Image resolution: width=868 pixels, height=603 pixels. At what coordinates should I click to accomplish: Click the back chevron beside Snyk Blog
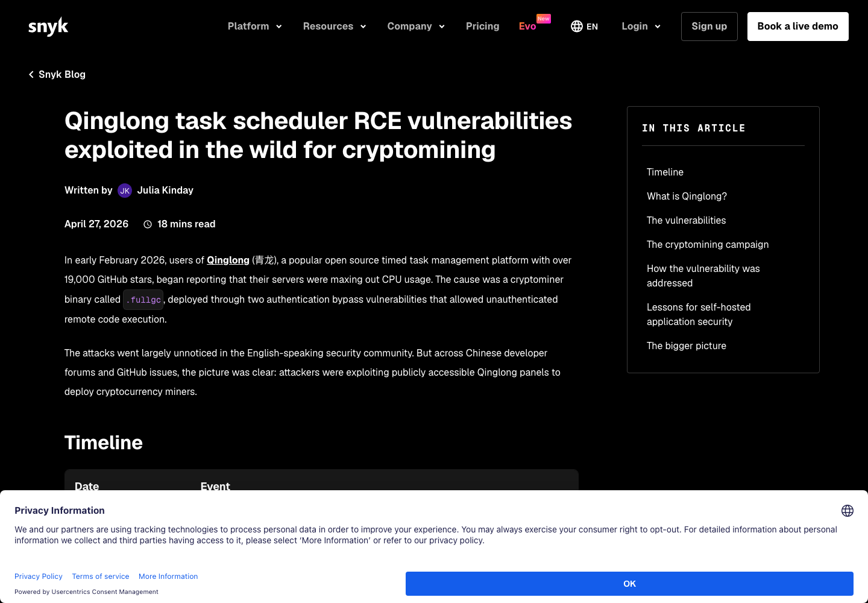pyautogui.click(x=31, y=74)
